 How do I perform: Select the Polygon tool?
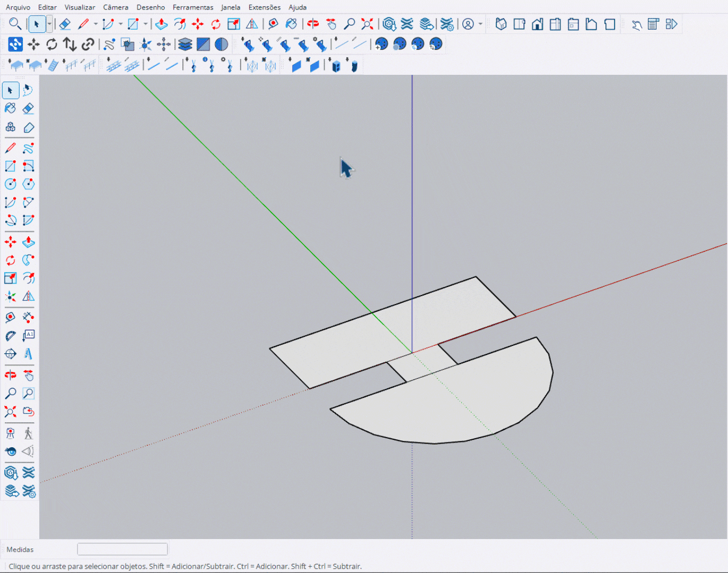pyautogui.click(x=28, y=184)
